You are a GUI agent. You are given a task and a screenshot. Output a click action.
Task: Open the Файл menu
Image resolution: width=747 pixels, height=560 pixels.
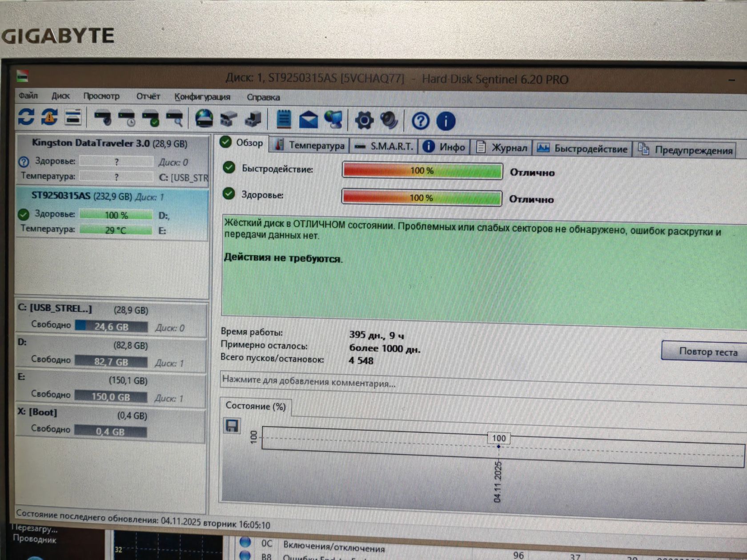[28, 96]
